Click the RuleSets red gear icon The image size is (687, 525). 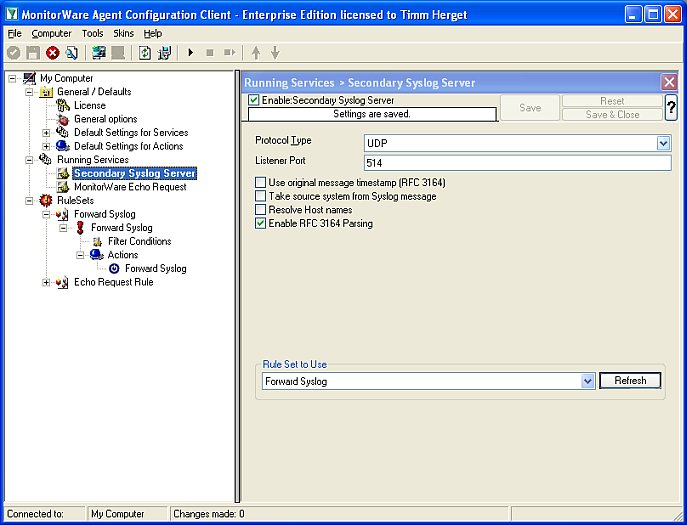46,201
